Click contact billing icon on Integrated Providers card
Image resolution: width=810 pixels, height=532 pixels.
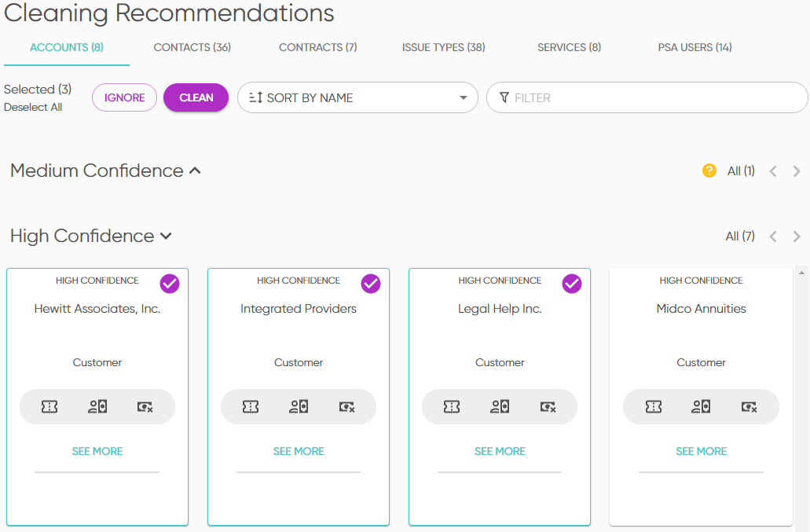pyautogui.click(x=299, y=407)
